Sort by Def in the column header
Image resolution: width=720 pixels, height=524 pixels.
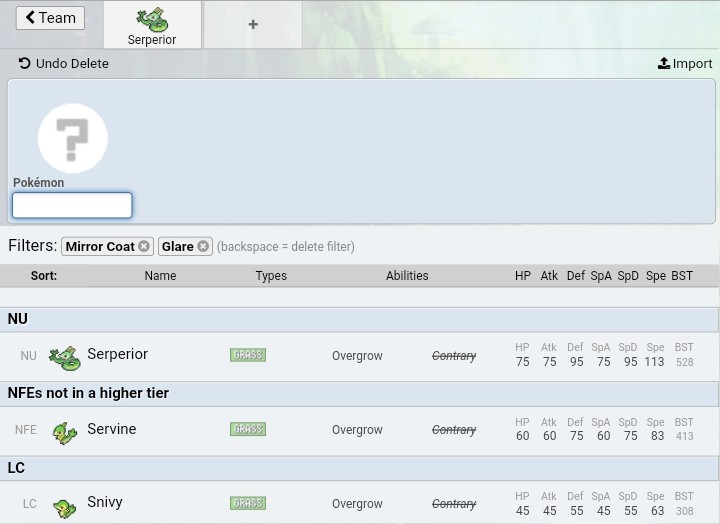[x=576, y=276]
